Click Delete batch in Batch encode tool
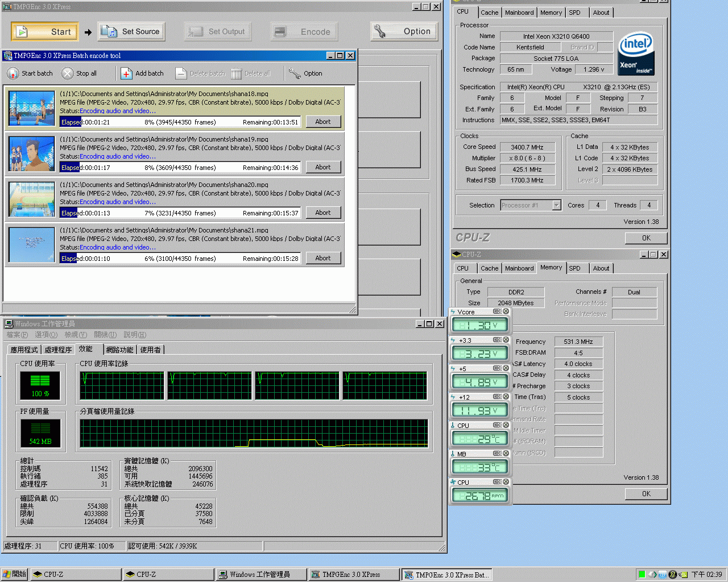Viewport: 728px width, 582px height. [x=200, y=73]
